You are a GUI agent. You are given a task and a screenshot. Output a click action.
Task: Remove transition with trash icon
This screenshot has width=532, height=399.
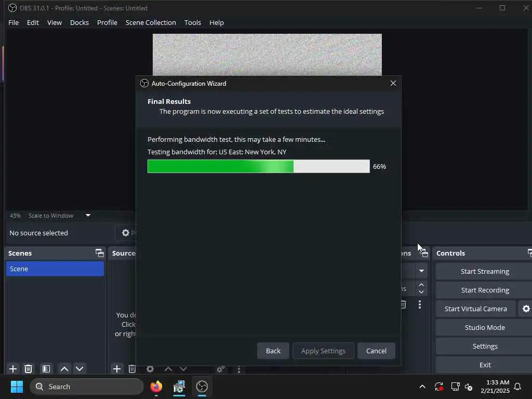pyautogui.click(x=403, y=304)
